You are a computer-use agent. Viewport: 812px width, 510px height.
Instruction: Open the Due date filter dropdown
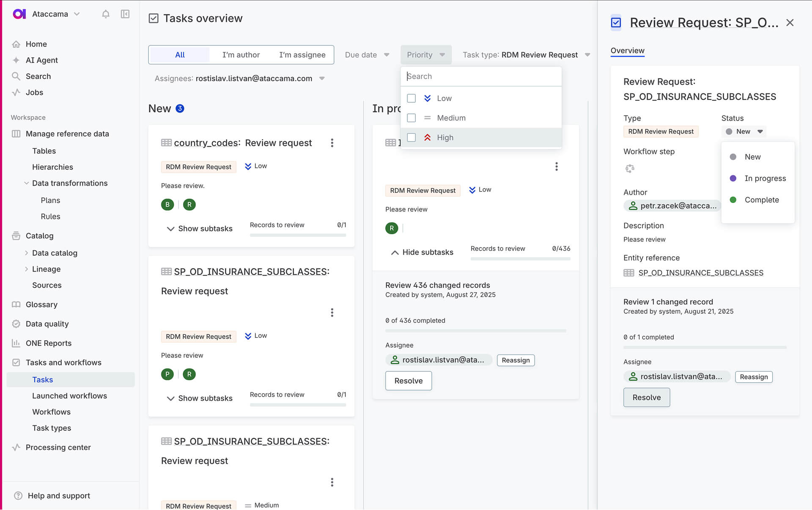pos(367,55)
